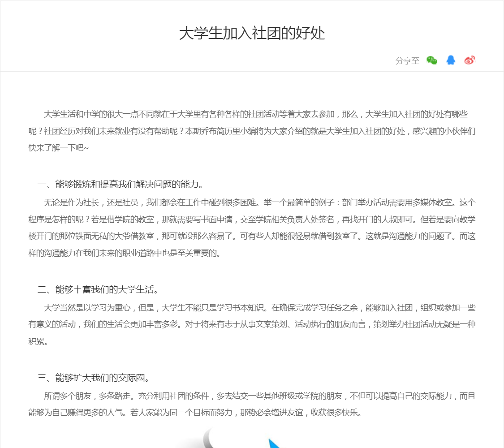Click heading 一、能够锻炼和提高我们解决问题的能力
The width and height of the screenshot is (504, 448).
pos(121,185)
